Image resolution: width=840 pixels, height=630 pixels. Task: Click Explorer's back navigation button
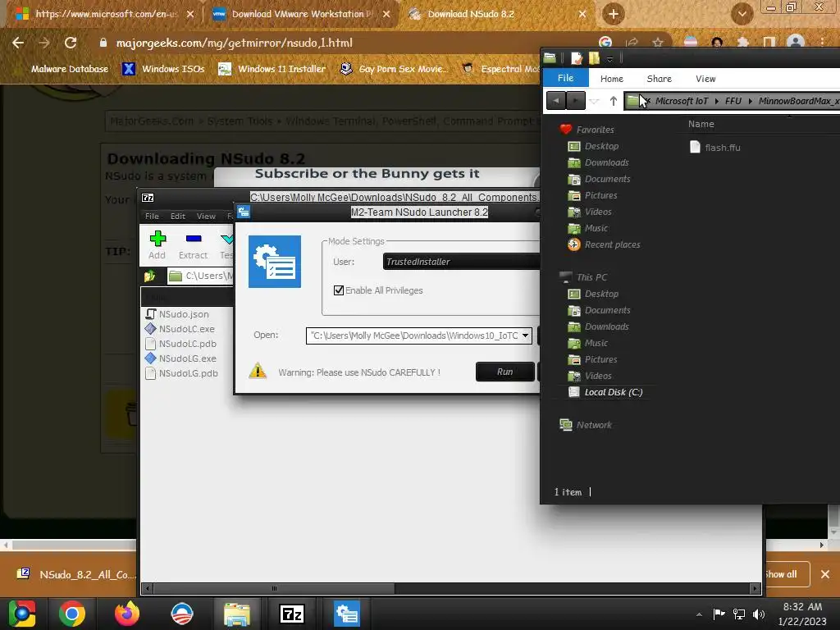(555, 101)
